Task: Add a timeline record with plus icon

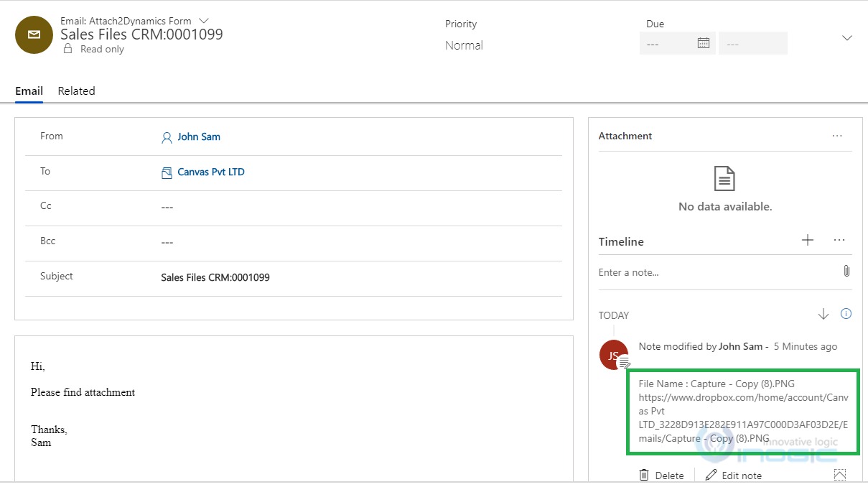Action: point(808,241)
